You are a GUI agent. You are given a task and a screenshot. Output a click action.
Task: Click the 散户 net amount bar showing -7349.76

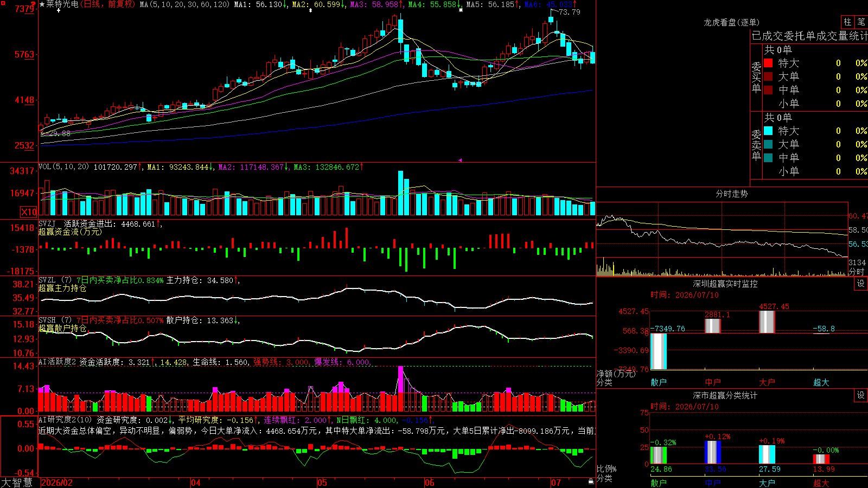[x=659, y=351]
